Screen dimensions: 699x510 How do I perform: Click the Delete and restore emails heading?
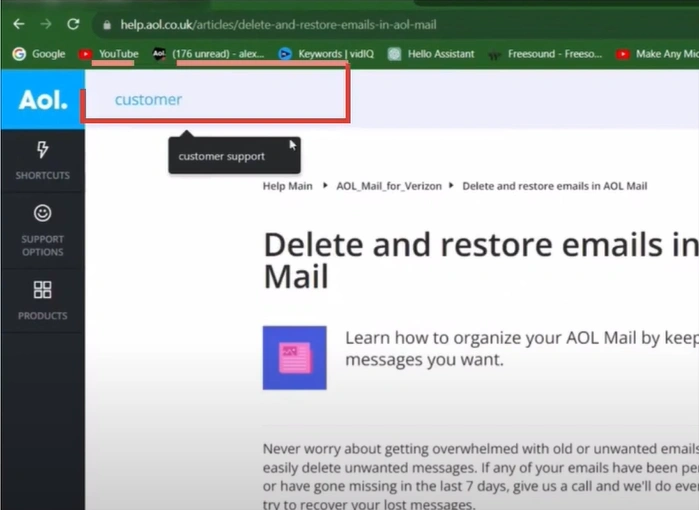481,260
